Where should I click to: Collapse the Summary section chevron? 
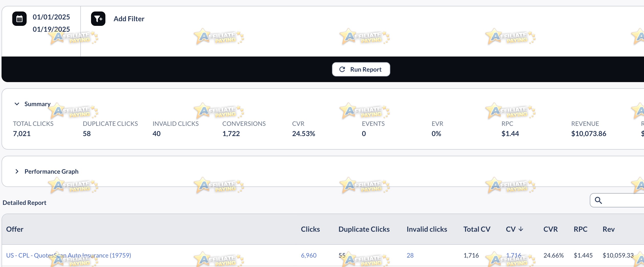click(x=17, y=104)
